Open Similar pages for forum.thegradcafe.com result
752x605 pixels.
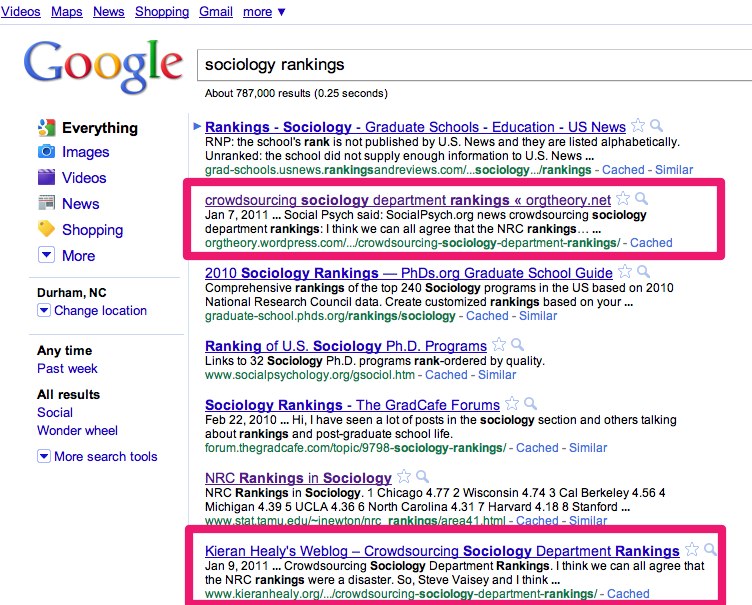[x=588, y=448]
